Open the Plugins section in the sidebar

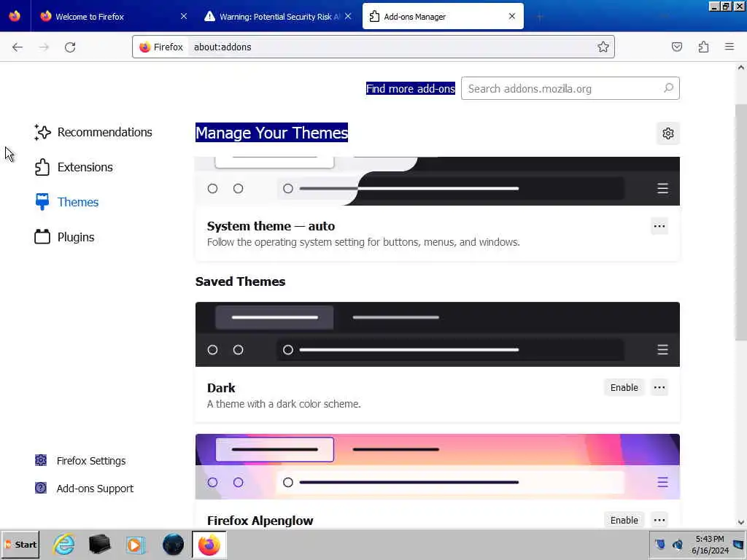(x=65, y=237)
